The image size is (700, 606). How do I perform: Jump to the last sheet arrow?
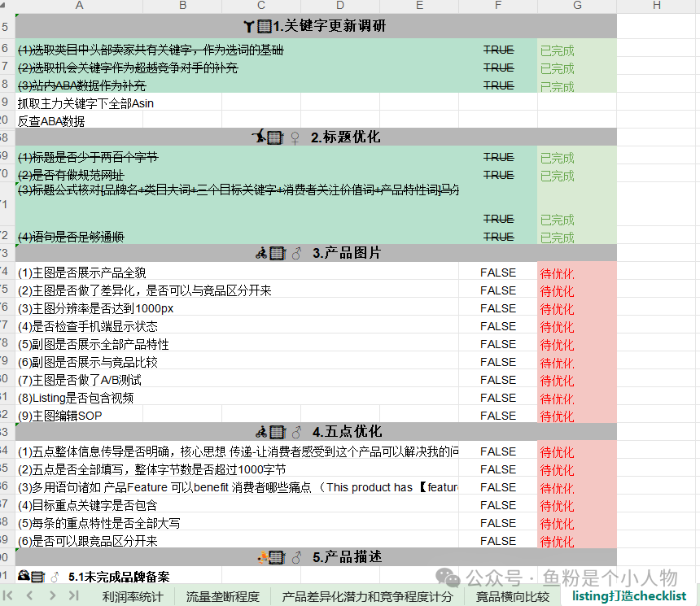click(74, 595)
